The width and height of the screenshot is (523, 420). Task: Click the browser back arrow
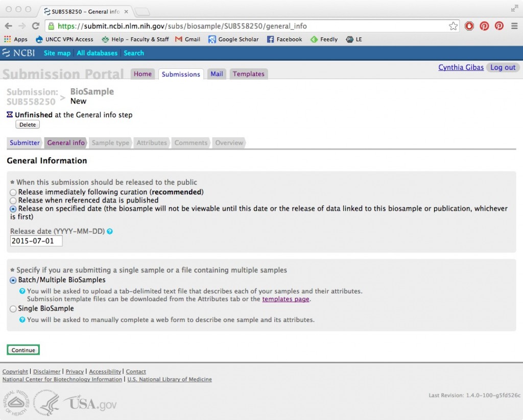9,26
